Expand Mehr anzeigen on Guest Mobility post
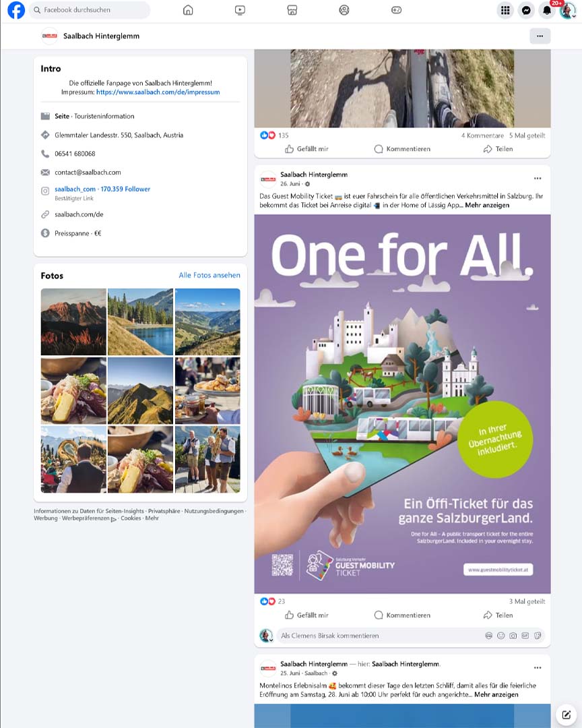This screenshot has width=582, height=728. (487, 205)
